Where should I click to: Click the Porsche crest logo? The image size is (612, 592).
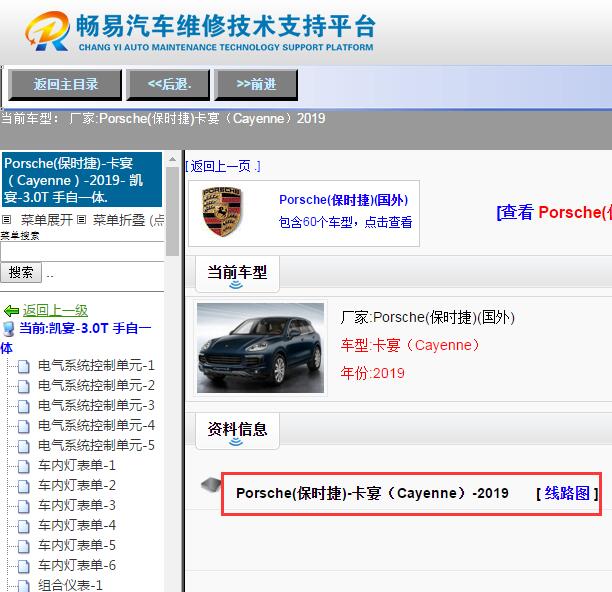coord(222,212)
